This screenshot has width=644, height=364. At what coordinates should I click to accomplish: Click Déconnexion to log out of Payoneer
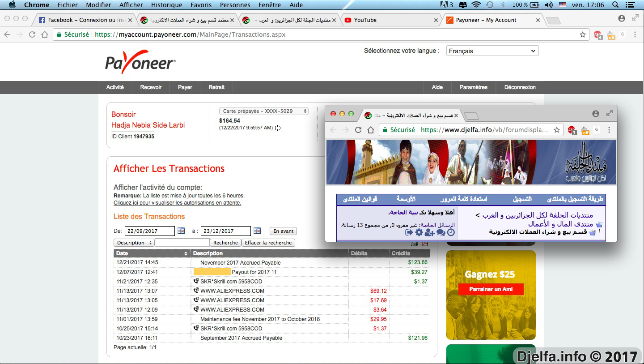click(x=520, y=87)
